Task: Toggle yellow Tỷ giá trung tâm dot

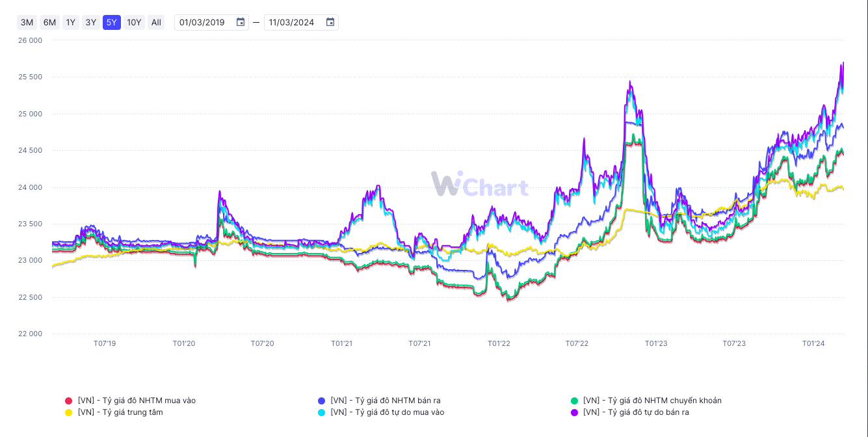Action: pos(69,412)
